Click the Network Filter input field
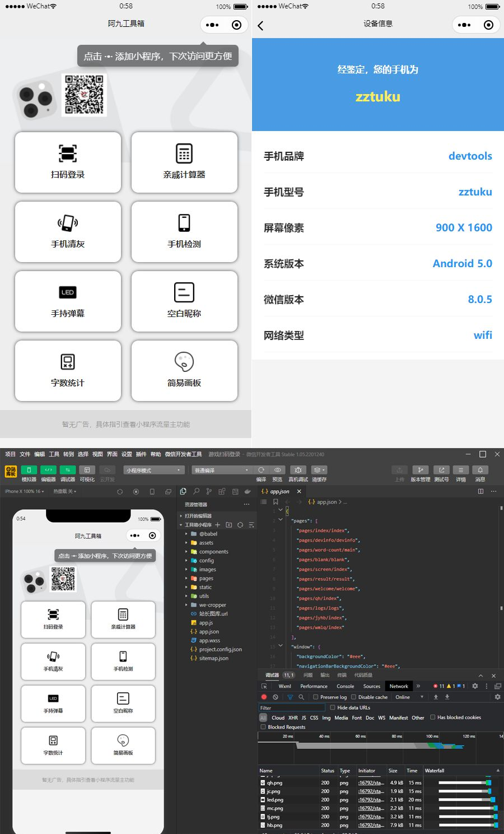Image resolution: width=504 pixels, height=834 pixels. (x=292, y=707)
